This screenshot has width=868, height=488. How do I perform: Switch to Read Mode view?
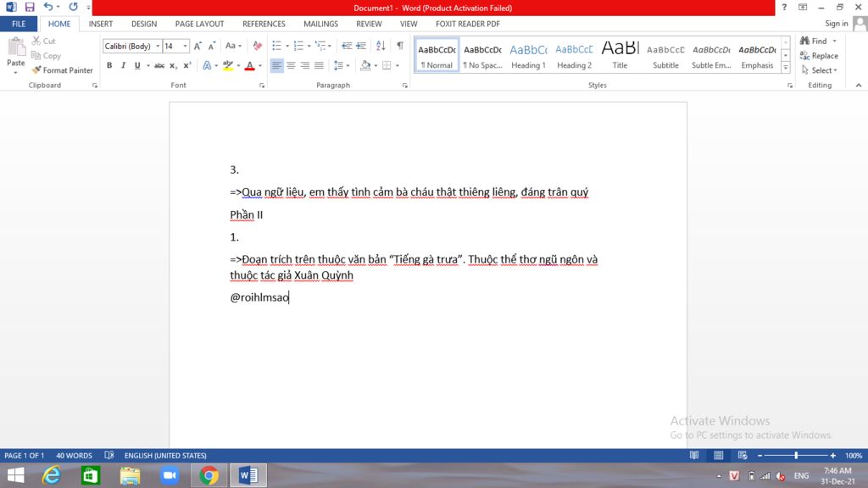pos(693,455)
